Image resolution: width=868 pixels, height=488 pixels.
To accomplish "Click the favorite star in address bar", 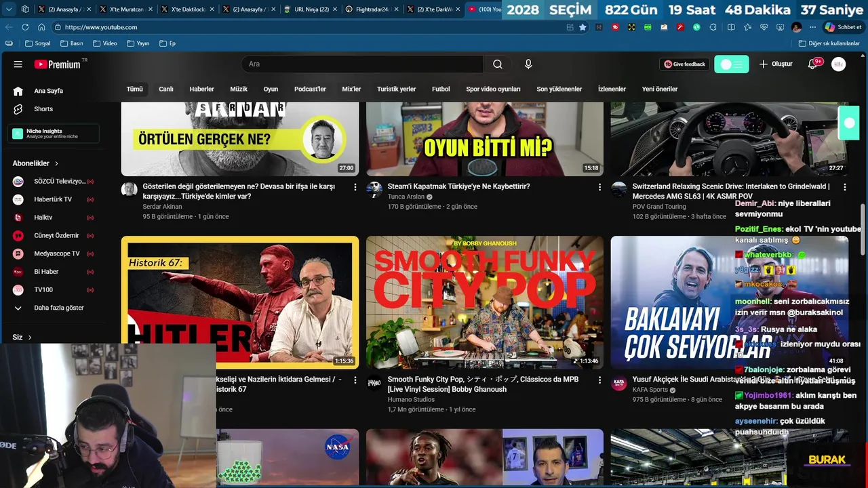I will click(583, 27).
